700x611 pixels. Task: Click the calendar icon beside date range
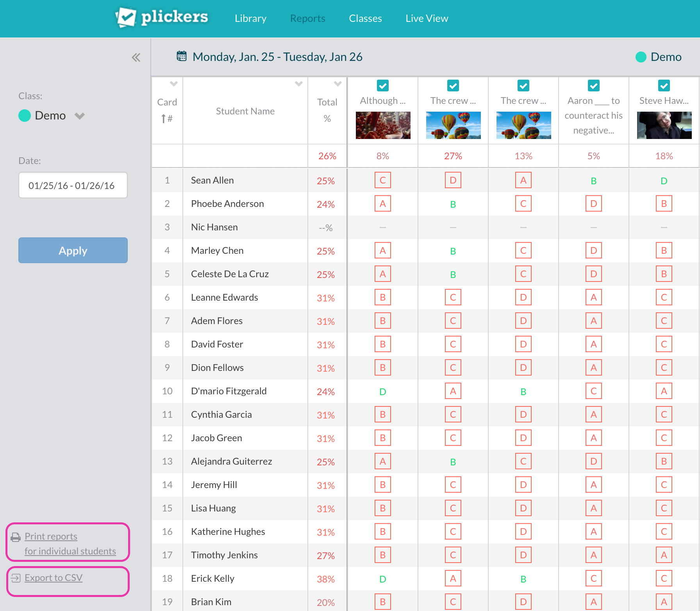pyautogui.click(x=182, y=56)
